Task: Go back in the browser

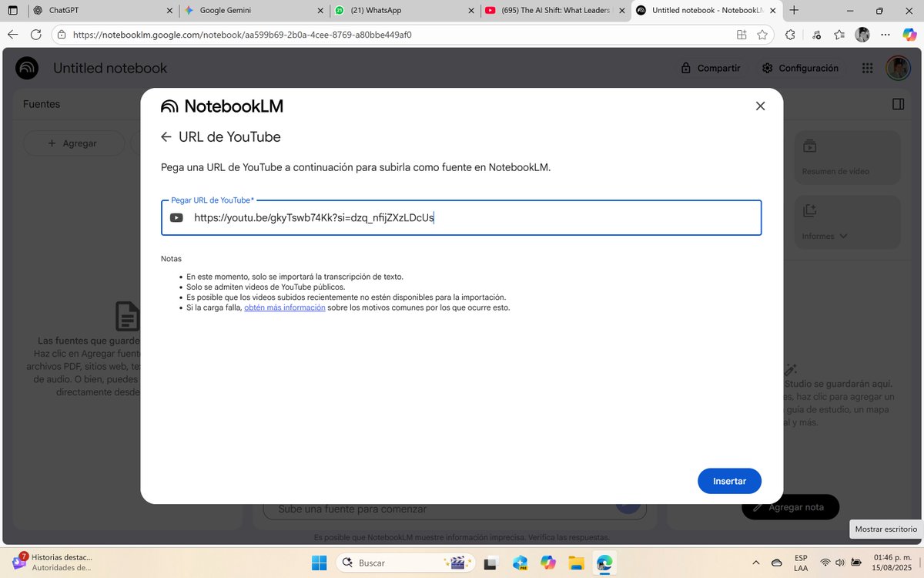Action: click(12, 35)
